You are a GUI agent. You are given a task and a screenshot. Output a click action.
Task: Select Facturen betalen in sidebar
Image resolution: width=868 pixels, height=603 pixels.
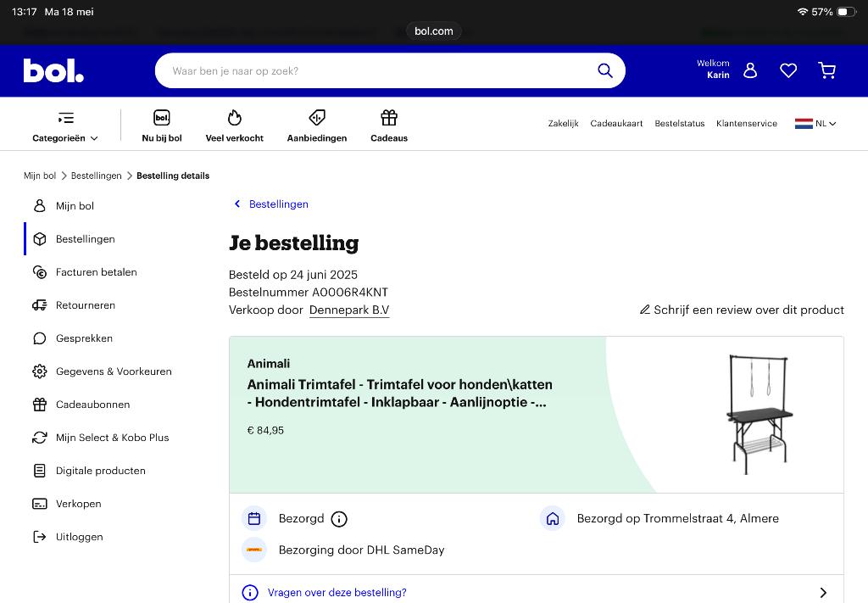pos(97,272)
